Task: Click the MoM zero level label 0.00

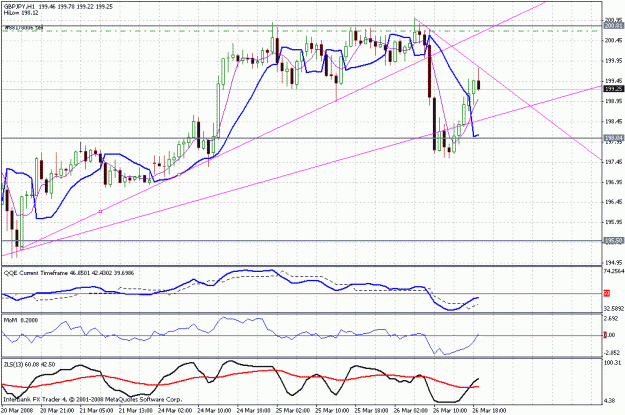Action: [x=610, y=335]
